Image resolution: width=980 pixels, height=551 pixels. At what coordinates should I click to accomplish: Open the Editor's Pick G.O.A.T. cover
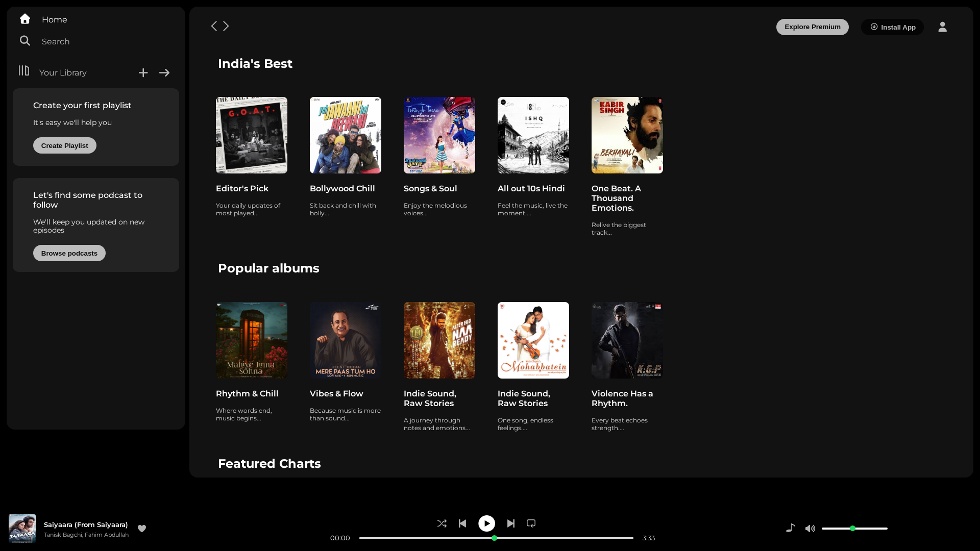click(x=252, y=135)
